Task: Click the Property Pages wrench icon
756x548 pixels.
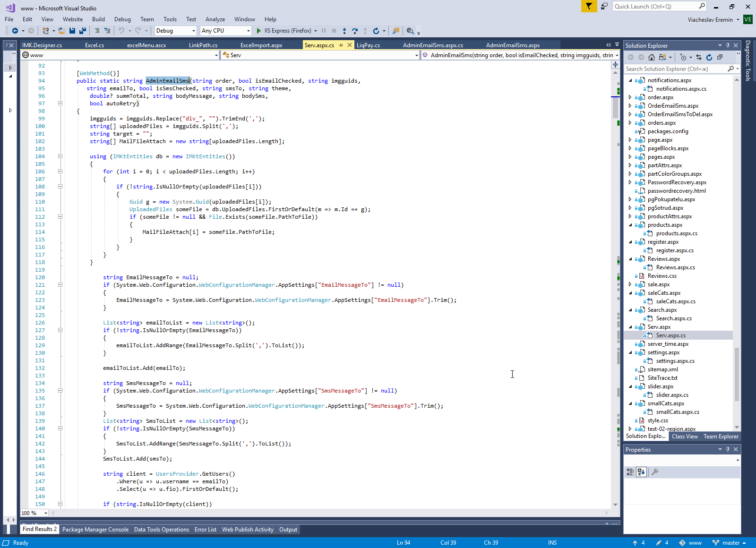Action: 655,471
